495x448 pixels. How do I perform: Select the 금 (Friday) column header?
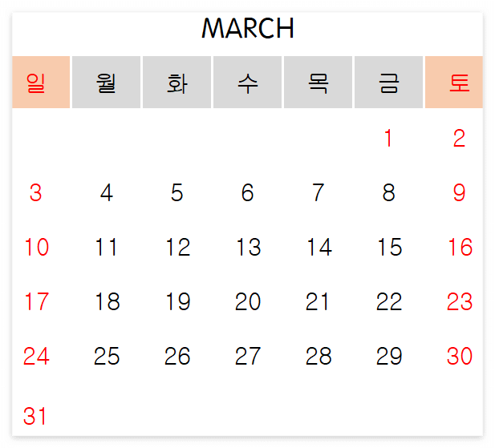pos(388,83)
